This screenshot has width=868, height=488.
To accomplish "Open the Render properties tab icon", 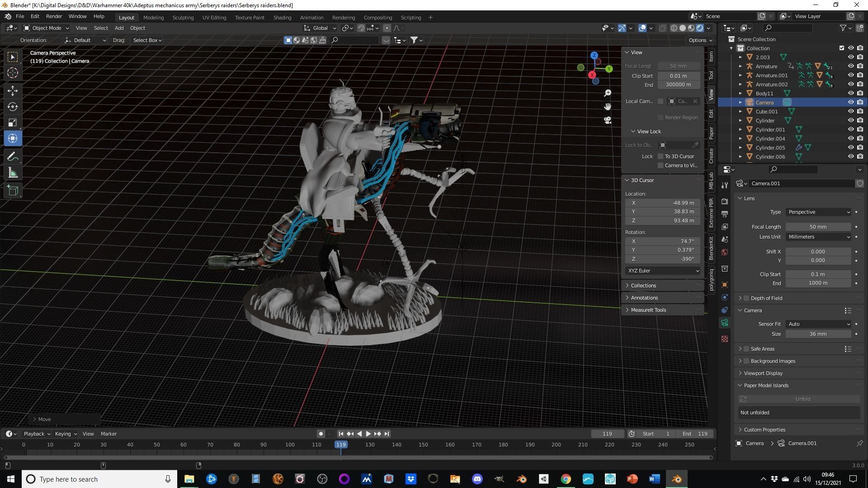I will (x=725, y=201).
